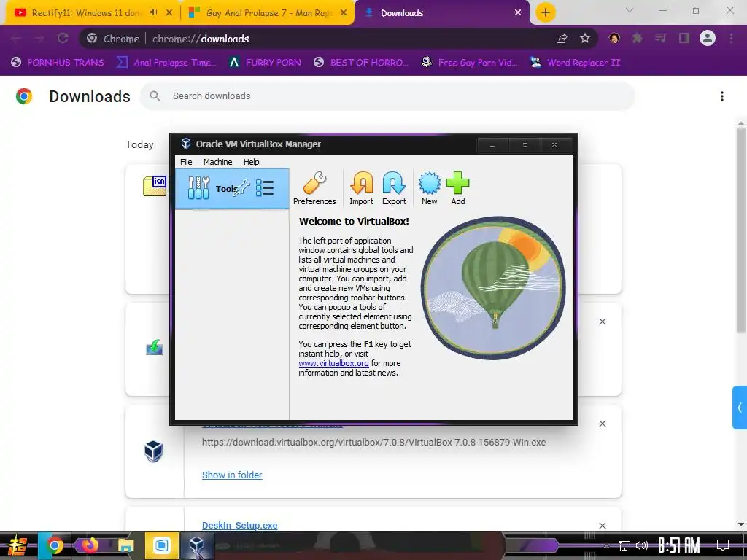Open Chrome's three-dot main menu

(x=731, y=39)
